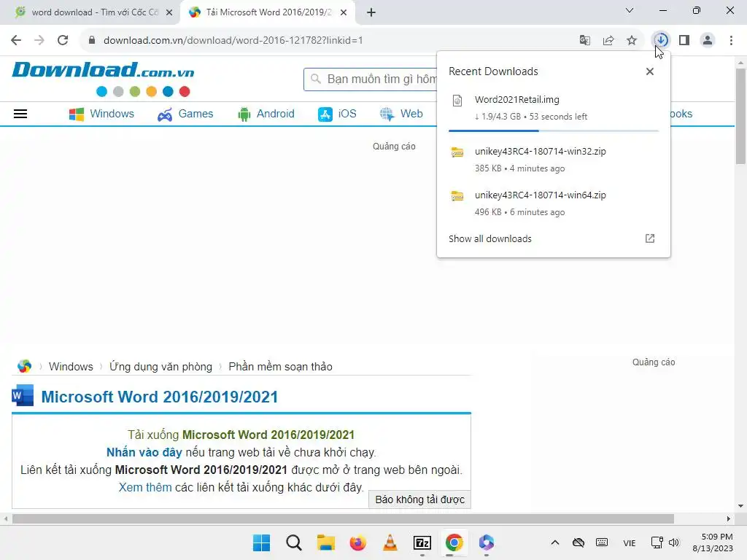This screenshot has width=747, height=560.
Task: Open the hamburger menu on Download.com.vn
Action: (x=20, y=114)
